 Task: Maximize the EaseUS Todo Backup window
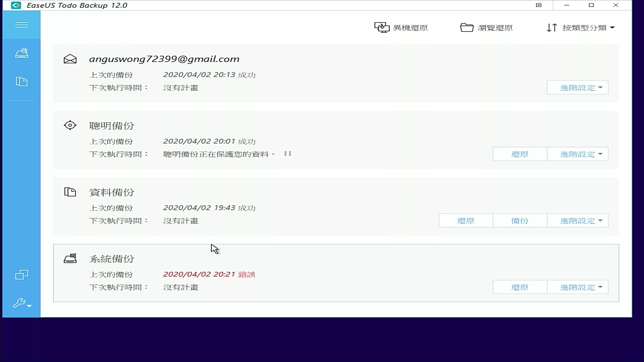pyautogui.click(x=591, y=5)
